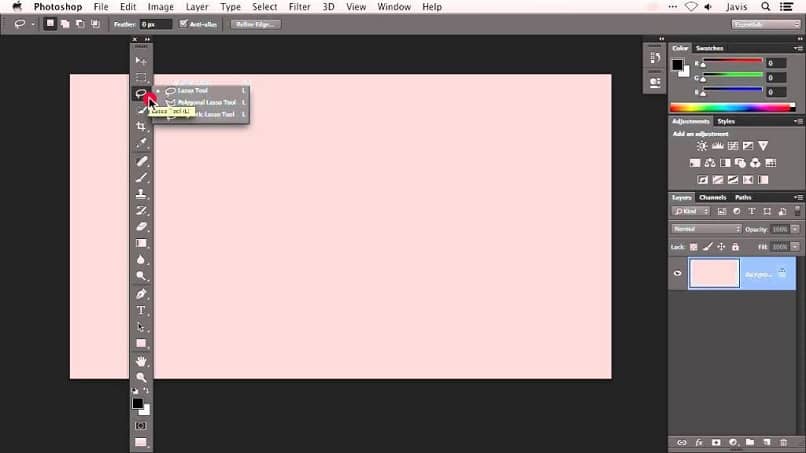The height and width of the screenshot is (453, 806).
Task: Select the Spot Healing Brush tool
Action: [141, 161]
